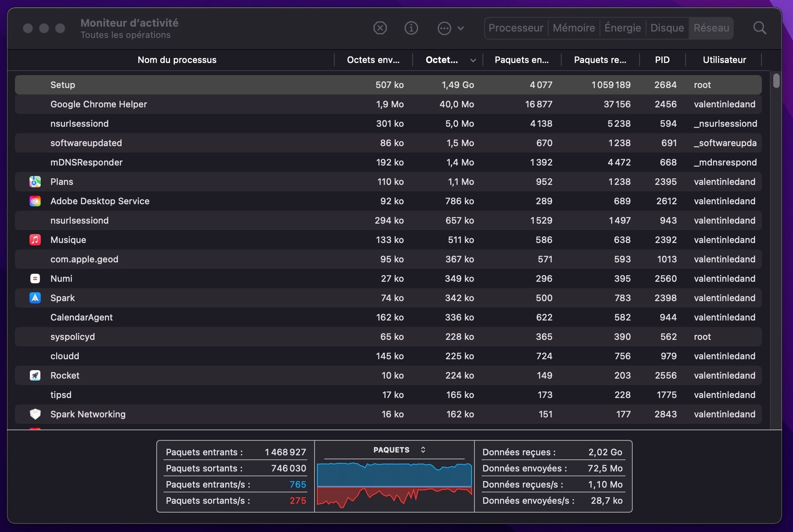Switch to the Disque tab
Screen dimensions: 793x532
[667, 28]
